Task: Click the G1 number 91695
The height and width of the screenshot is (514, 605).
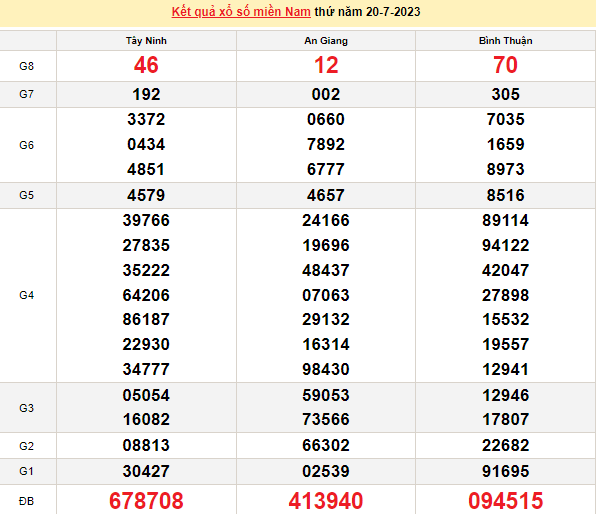Action: click(x=505, y=470)
